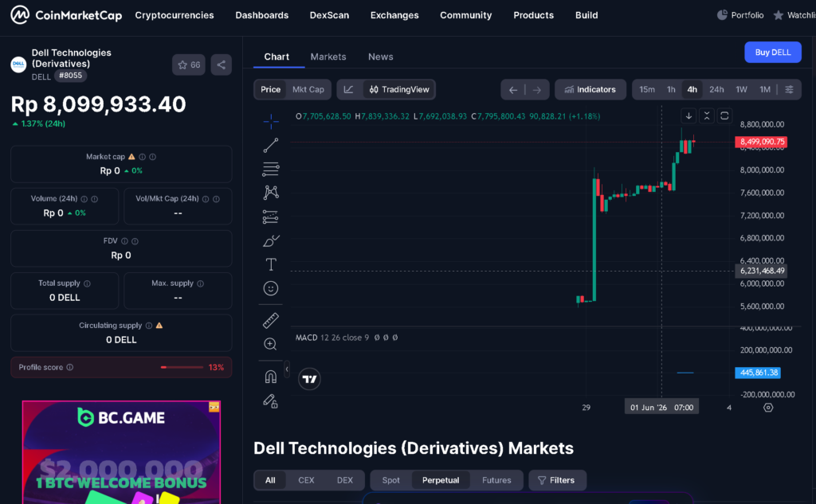
Task: Show Spot markets
Action: coord(390,480)
